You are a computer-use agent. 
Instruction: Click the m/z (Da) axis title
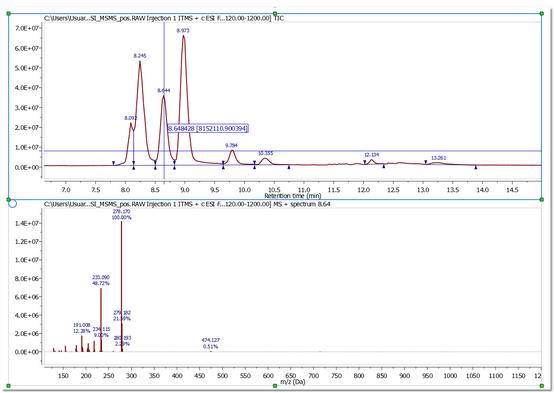coord(293,382)
